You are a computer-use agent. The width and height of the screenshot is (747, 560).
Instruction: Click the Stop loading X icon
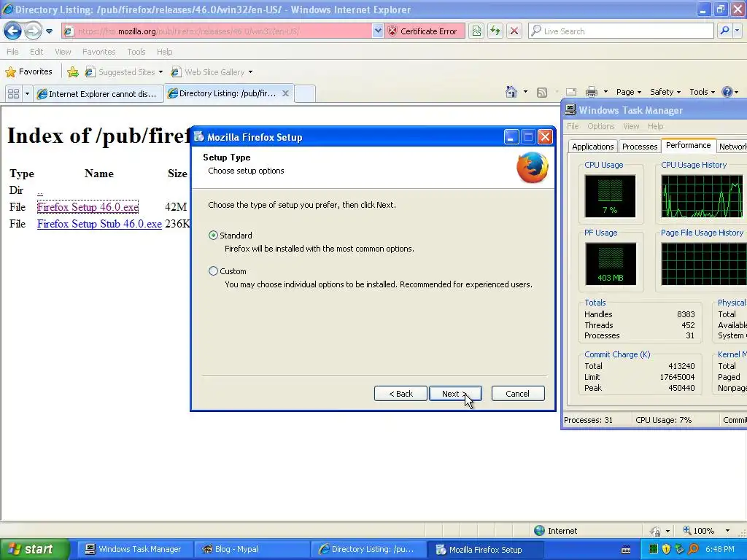[514, 31]
